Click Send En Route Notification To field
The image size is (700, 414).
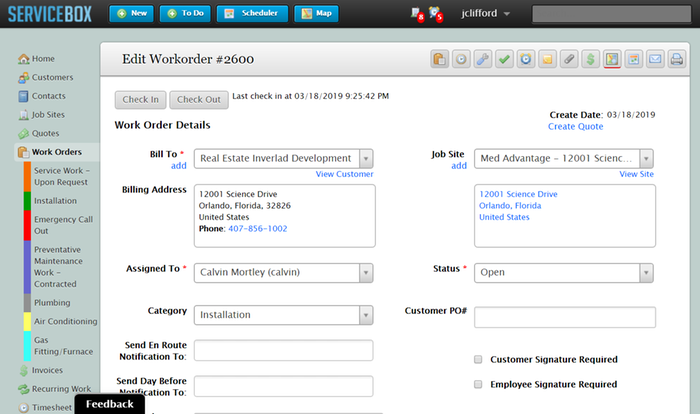pos(283,351)
